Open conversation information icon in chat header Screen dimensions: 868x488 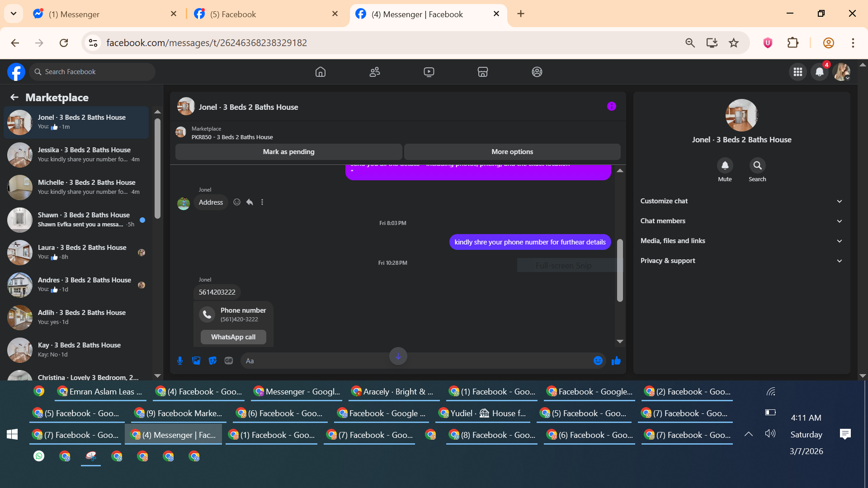(612, 106)
